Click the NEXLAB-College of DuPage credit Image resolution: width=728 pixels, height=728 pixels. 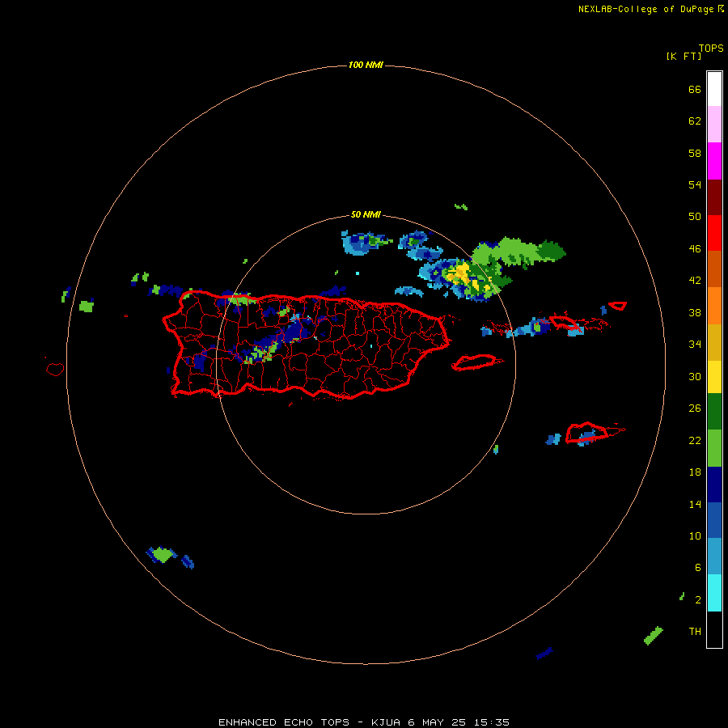(651, 9)
